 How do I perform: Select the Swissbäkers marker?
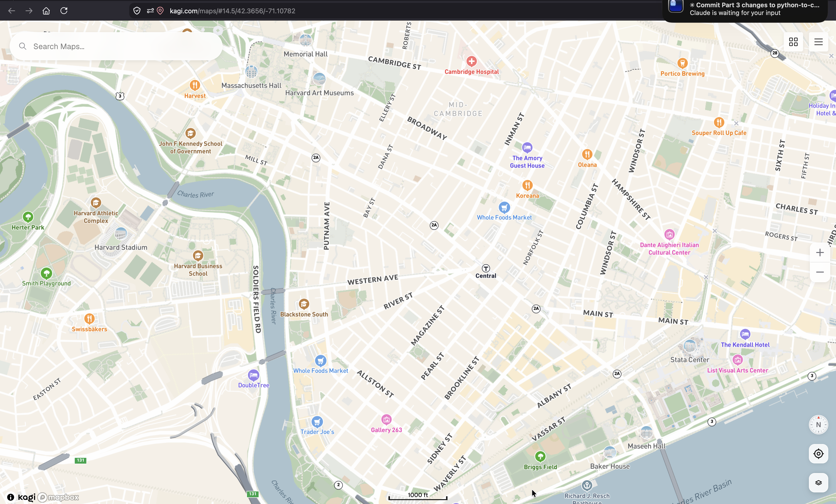pos(89,319)
